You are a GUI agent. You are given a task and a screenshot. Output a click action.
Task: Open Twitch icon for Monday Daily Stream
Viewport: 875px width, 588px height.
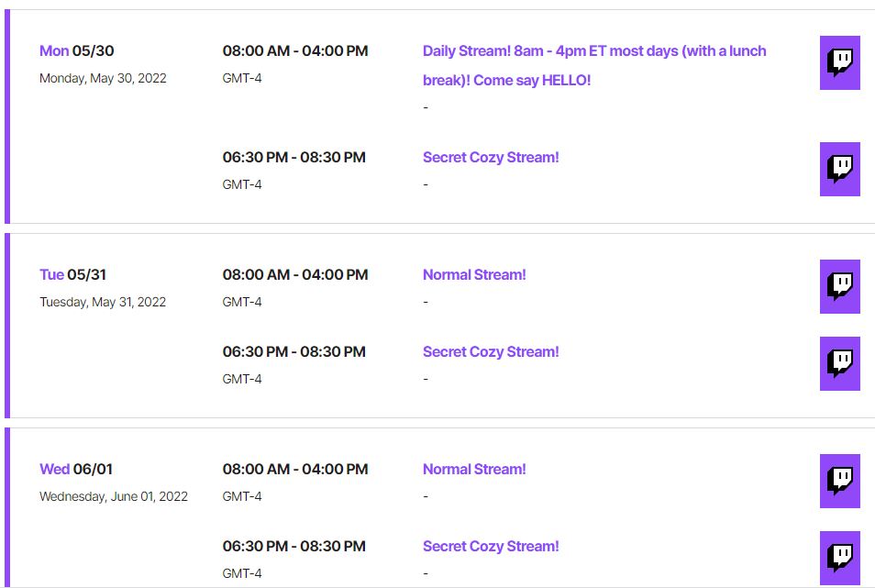pos(840,62)
